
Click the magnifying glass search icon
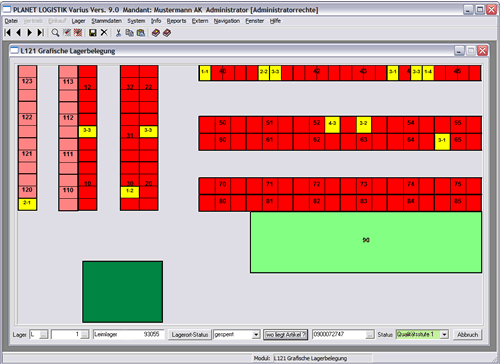pyautogui.click(x=55, y=32)
